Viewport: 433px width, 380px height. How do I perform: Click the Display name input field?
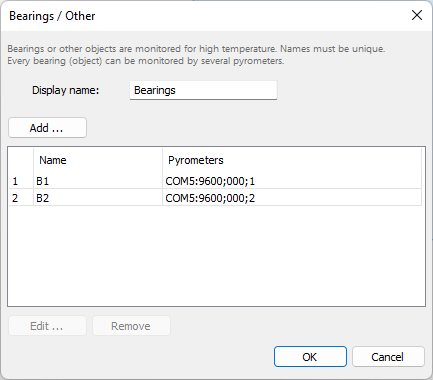203,90
